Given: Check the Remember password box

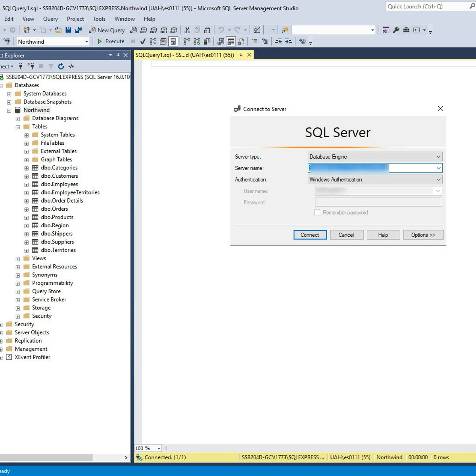Looking at the screenshot, I should 317,213.
